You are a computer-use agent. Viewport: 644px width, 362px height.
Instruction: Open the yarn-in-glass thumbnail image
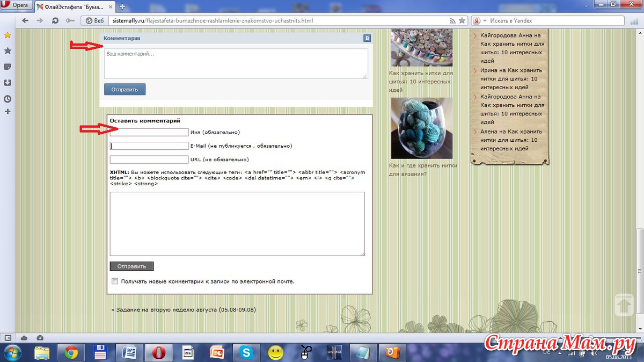click(421, 128)
